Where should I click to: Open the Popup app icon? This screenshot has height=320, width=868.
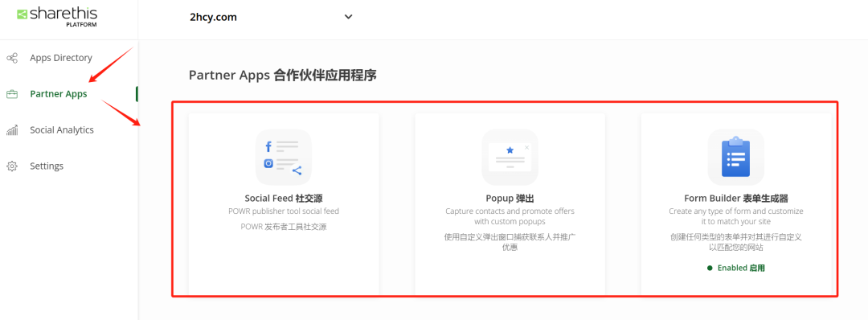tap(510, 158)
